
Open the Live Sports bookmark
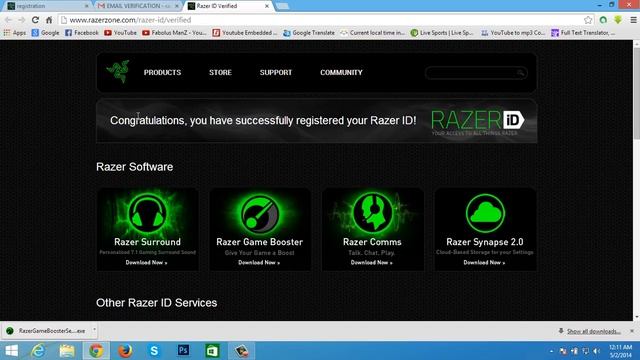pyautogui.click(x=442, y=33)
